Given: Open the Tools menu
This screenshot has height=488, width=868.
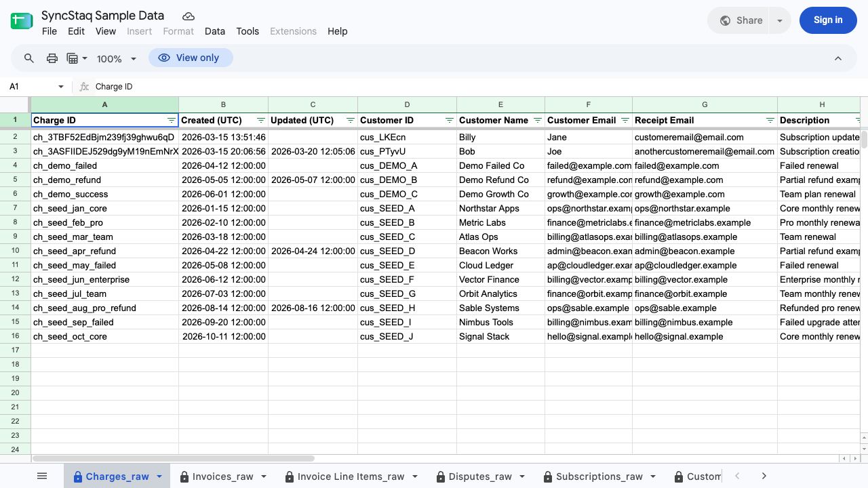Looking at the screenshot, I should [248, 31].
